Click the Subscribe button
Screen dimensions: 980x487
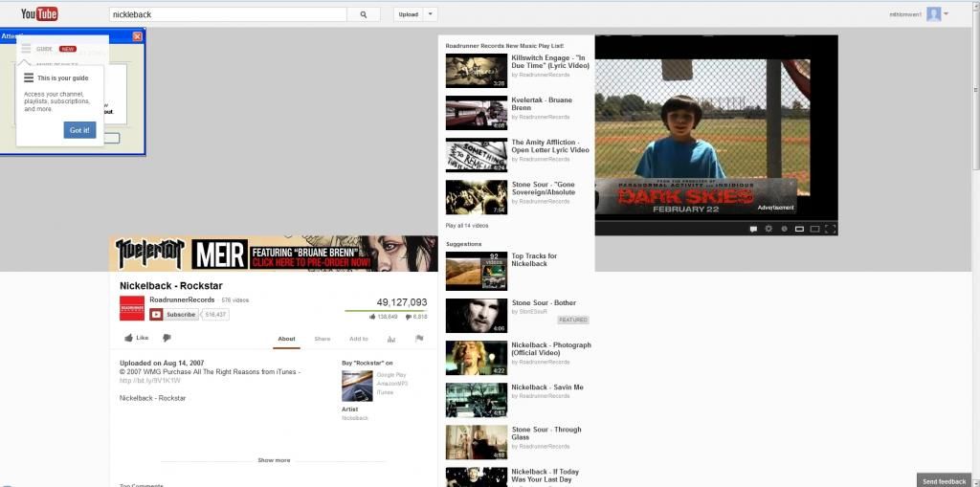(173, 315)
